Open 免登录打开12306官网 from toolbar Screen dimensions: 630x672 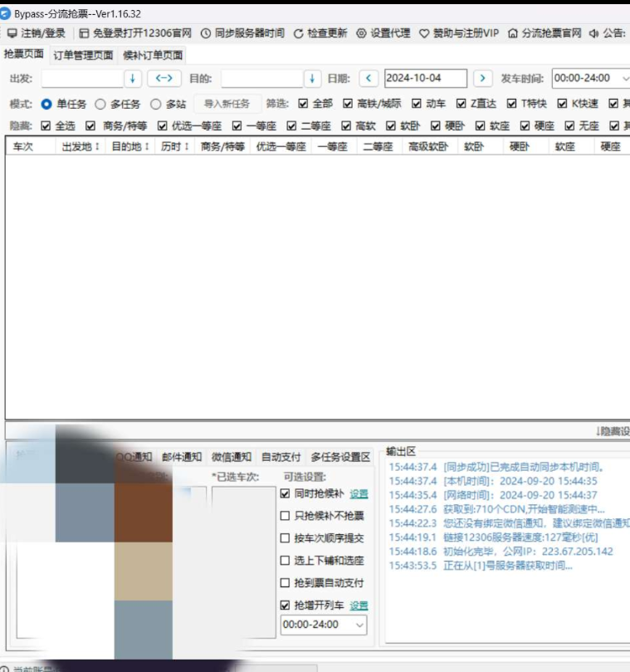pos(84,33)
